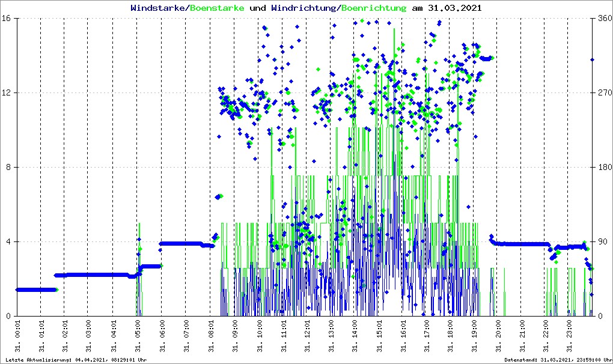Select the time label '31. 06:00'
This screenshot has height=364, width=613.
[162, 336]
